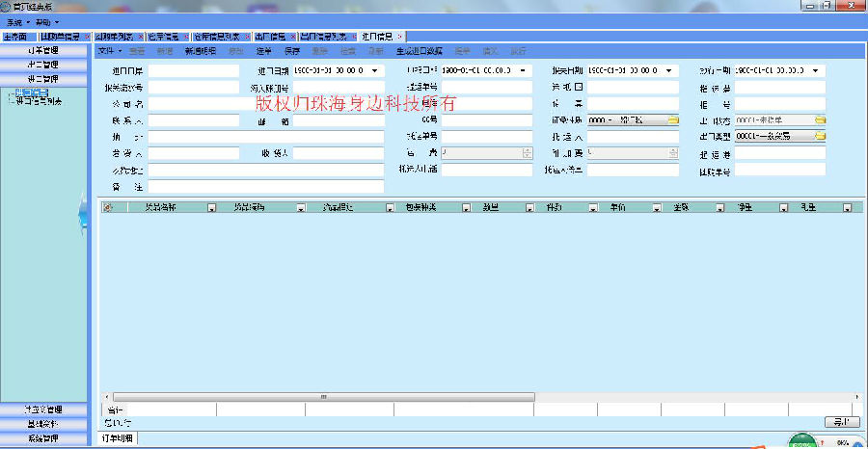Close the 进口信息 tab with its red x
Screen dimensions: 868x449
[399, 37]
